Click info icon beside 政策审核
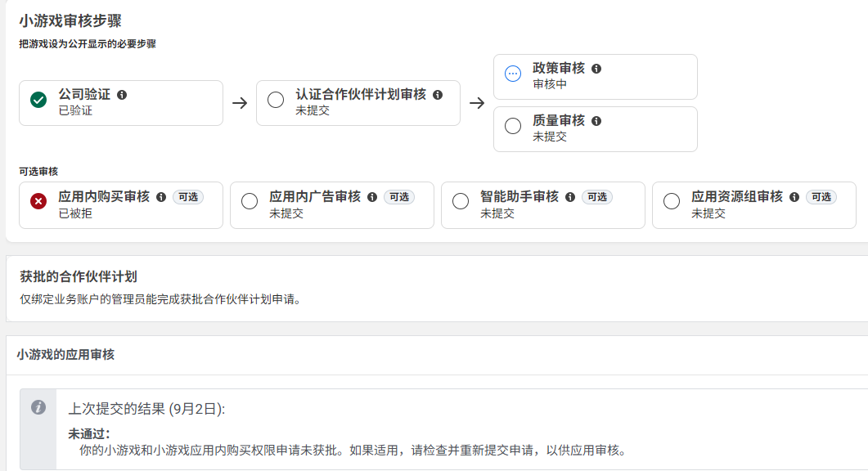868x471 pixels. tap(596, 69)
